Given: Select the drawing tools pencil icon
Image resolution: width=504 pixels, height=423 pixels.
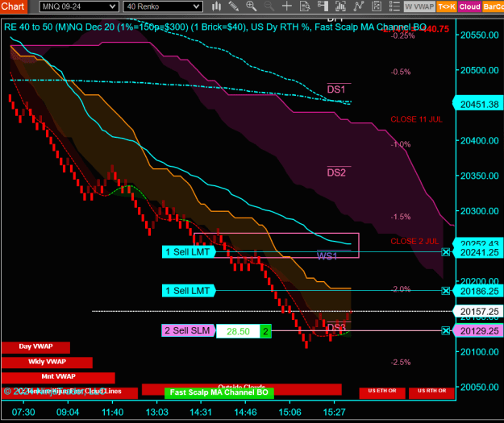Looking at the screenshot, I should [x=234, y=6].
